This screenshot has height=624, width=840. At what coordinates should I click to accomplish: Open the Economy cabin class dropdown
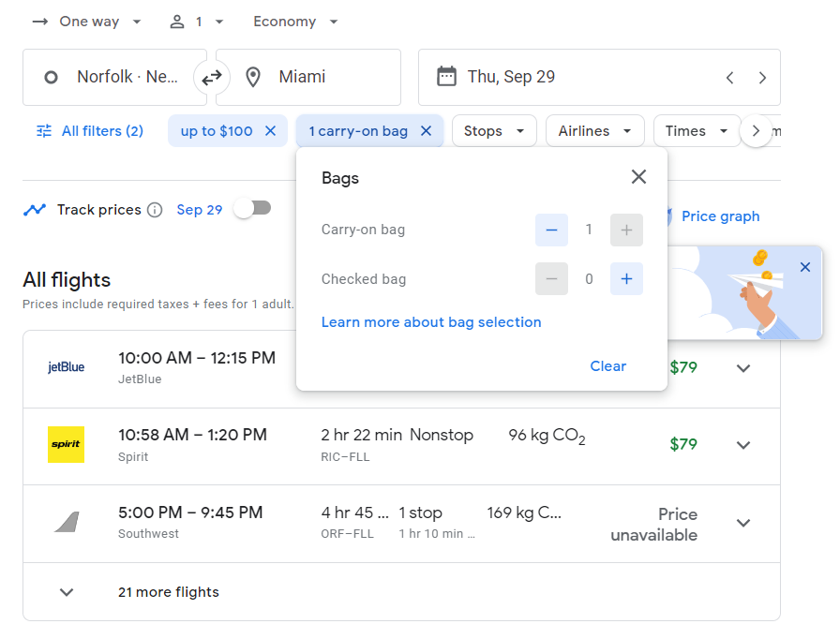295,22
